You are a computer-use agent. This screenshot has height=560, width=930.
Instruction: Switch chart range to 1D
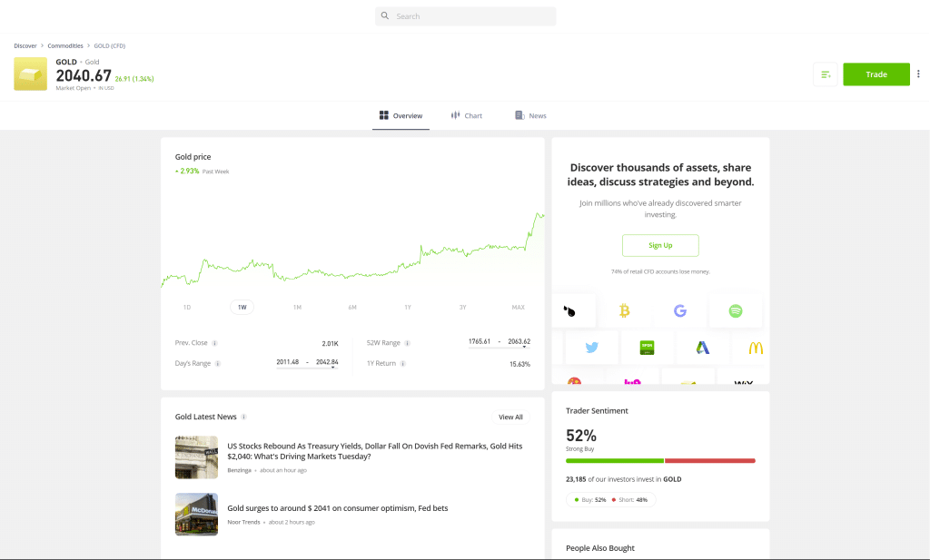pos(187,307)
